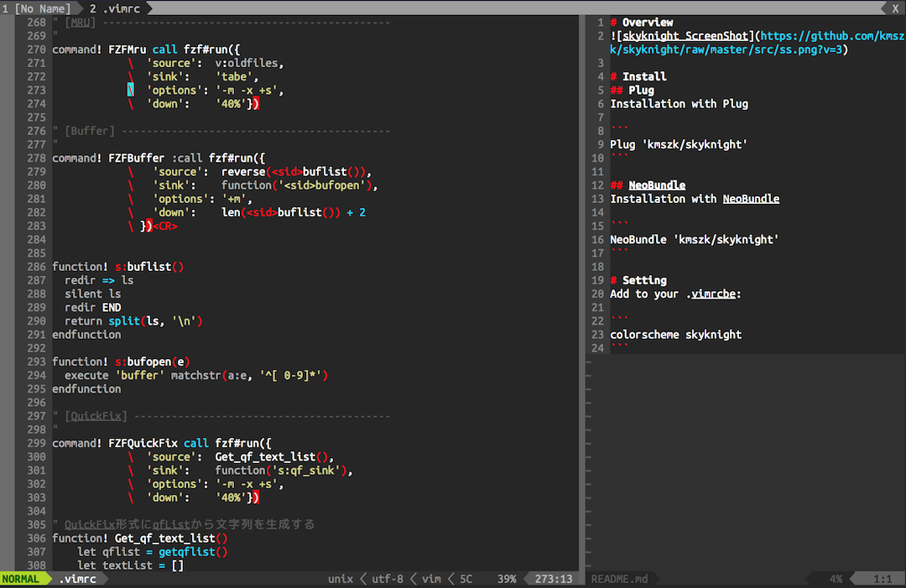Switch to the [No Name] tab
This screenshot has height=588, width=906.
tap(38, 8)
